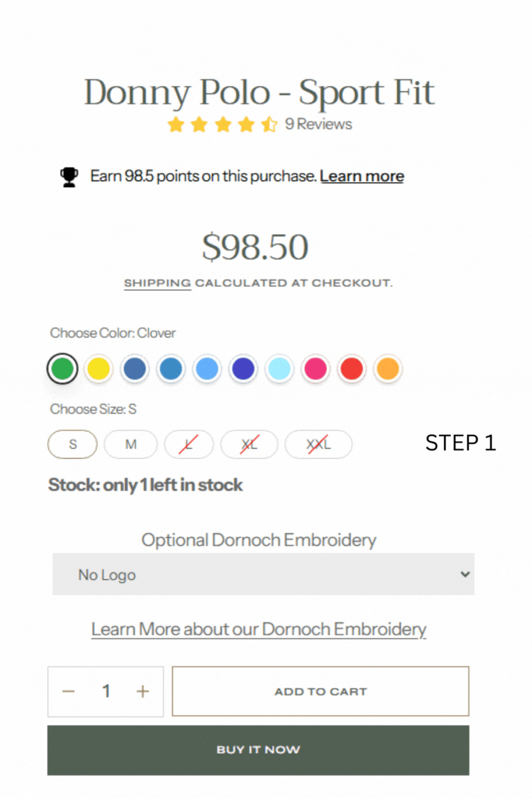The image size is (532, 798).
Task: Select the crossed-out XXL size
Action: click(x=318, y=444)
